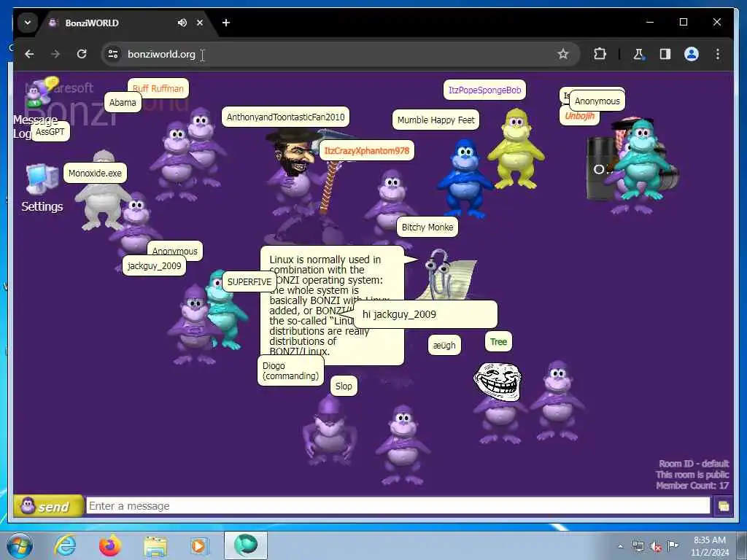Toggle the muted volume tray icon

point(656,547)
